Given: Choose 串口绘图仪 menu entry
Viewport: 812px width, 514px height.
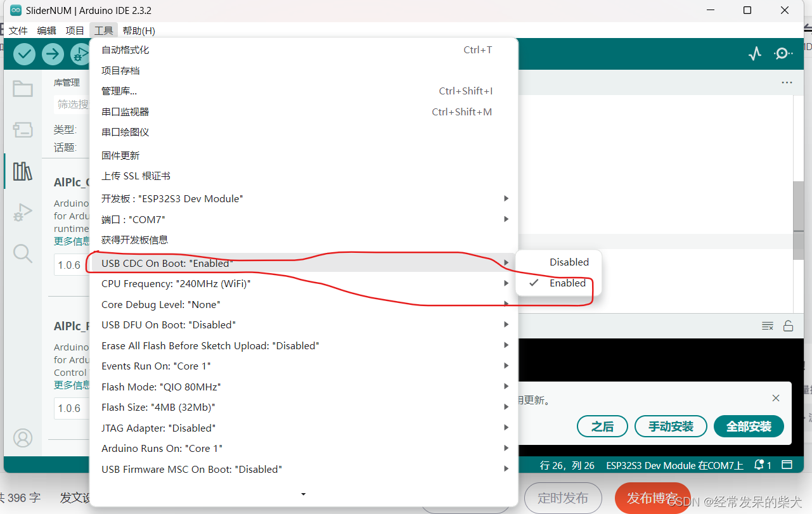Looking at the screenshot, I should [x=304, y=132].
